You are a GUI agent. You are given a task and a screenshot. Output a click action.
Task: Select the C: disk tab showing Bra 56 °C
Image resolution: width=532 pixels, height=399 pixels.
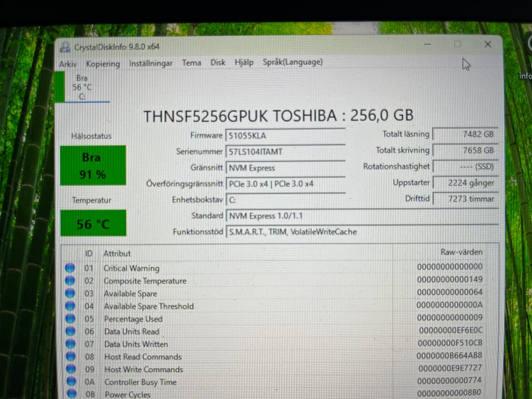82,87
